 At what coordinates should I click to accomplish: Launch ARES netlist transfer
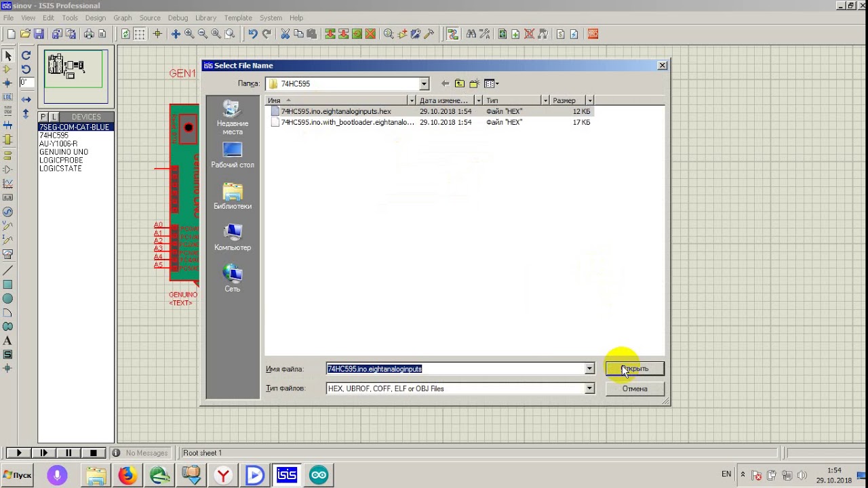pos(593,34)
